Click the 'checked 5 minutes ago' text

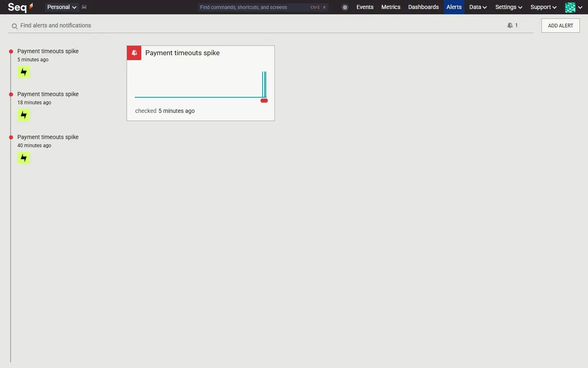pyautogui.click(x=165, y=111)
